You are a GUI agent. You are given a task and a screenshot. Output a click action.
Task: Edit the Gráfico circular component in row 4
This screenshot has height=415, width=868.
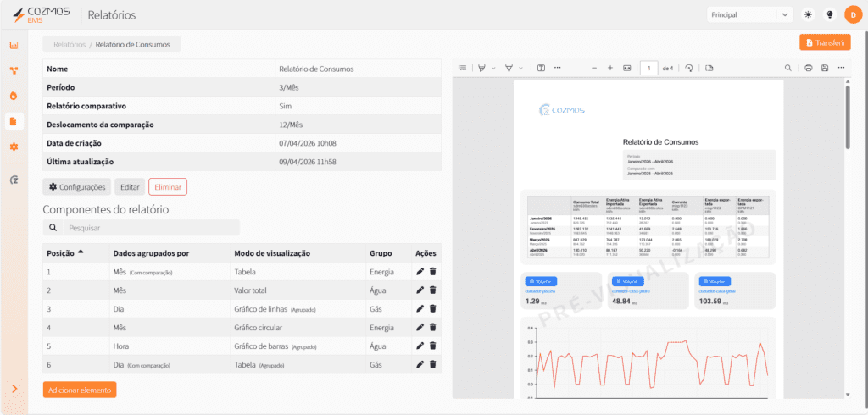coord(420,328)
